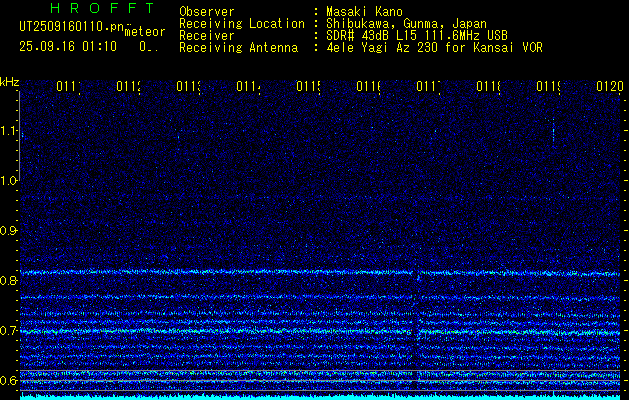Click the gray vertical bar left of 1.1 kHz

point(19,136)
